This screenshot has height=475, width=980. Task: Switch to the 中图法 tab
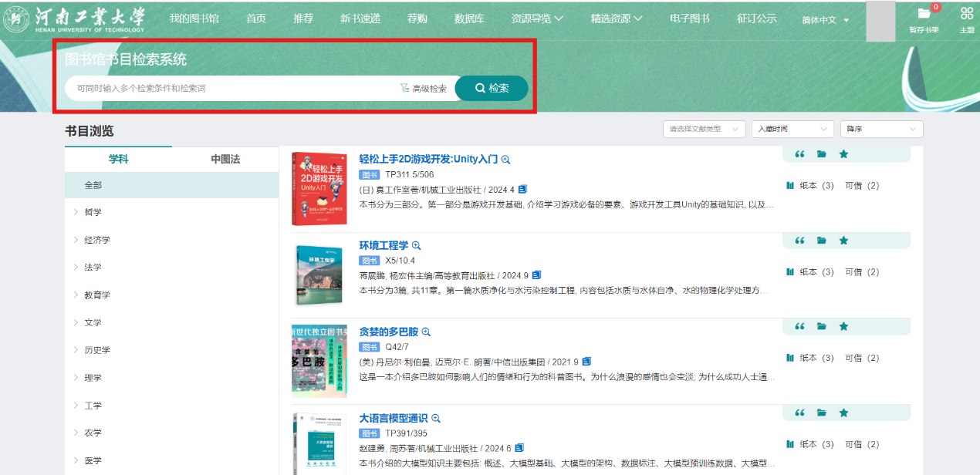tap(225, 159)
